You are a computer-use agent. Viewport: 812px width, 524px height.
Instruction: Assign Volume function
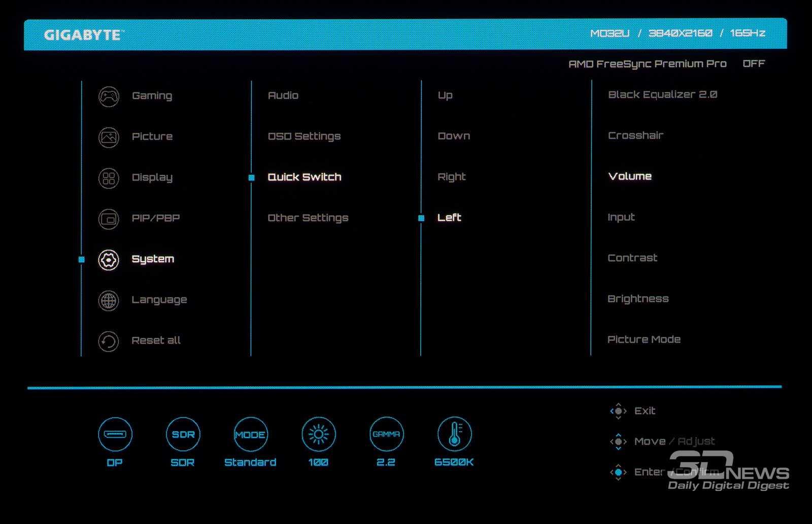pyautogui.click(x=630, y=177)
